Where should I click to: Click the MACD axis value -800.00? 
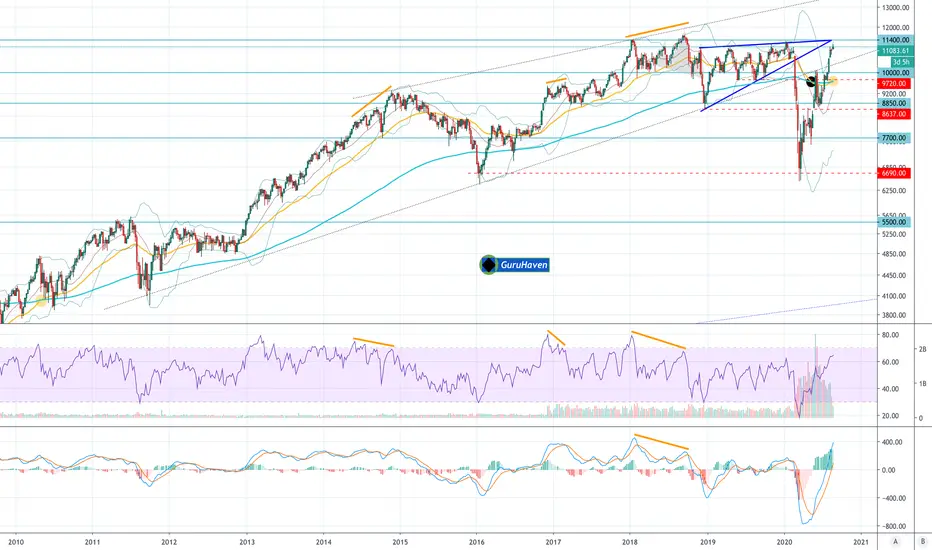click(893, 526)
